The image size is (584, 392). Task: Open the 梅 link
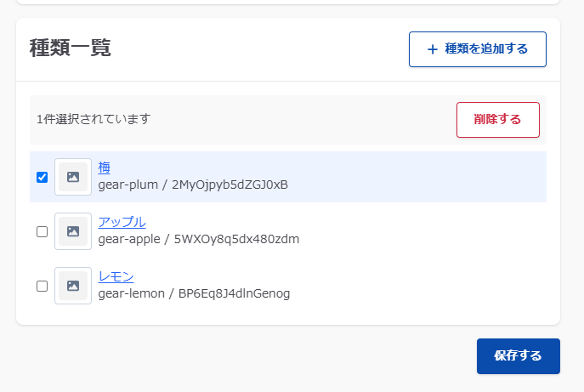click(105, 168)
